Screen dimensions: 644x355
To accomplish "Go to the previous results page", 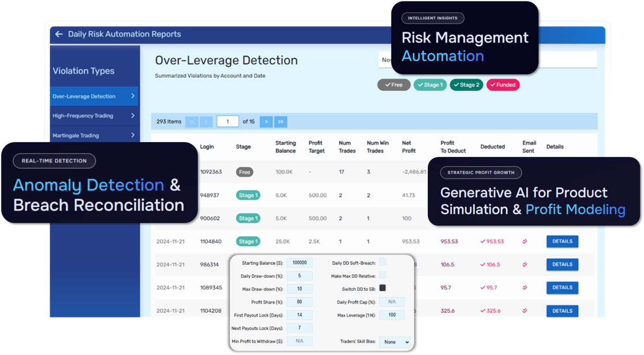I will pos(206,122).
